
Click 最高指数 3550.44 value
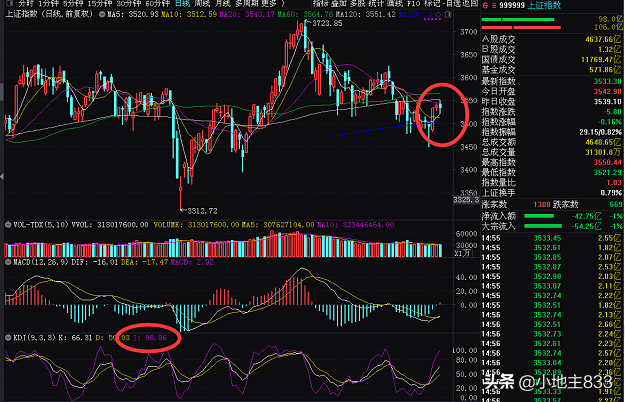(x=607, y=162)
